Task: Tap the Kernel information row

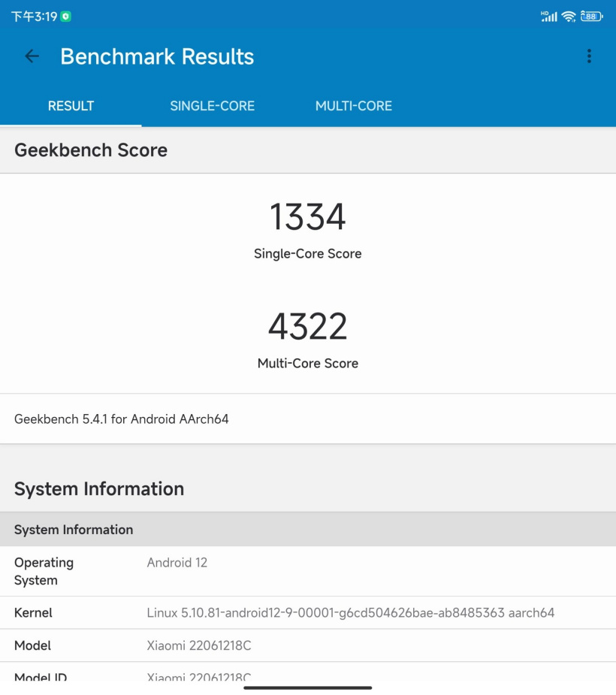Action: click(x=308, y=612)
